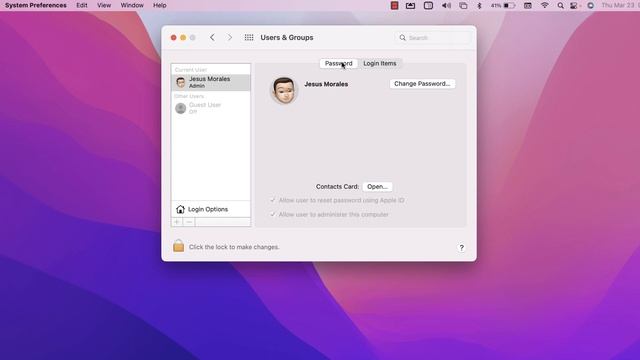Switch to the Password tab
The width and height of the screenshot is (640, 360).
(x=338, y=63)
